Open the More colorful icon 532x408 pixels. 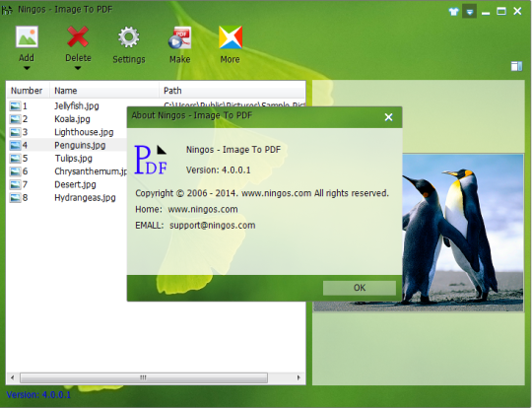coord(231,37)
